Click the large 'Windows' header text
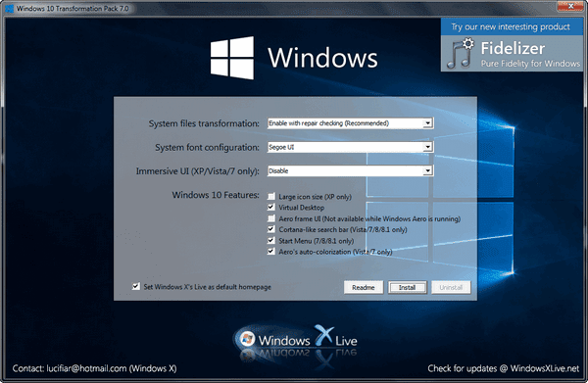Image resolution: width=588 pixels, height=383 pixels. pyautogui.click(x=322, y=58)
